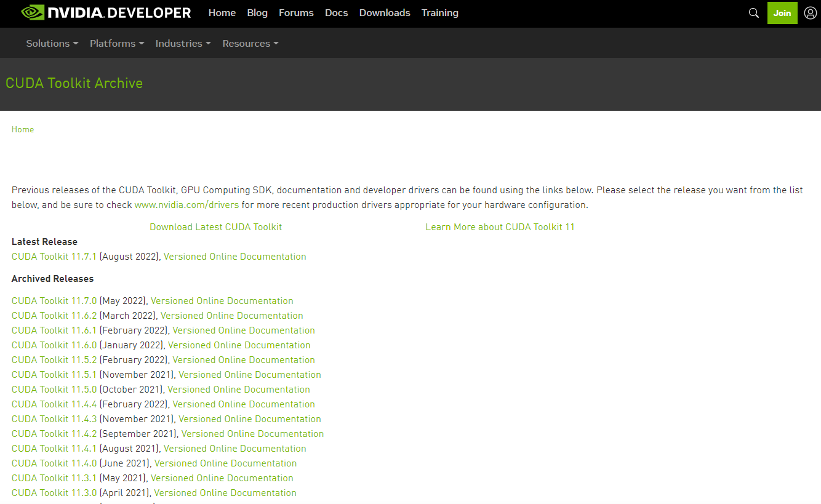This screenshot has width=821, height=504.
Task: Open CUDA Toolkit 11.6.1 link
Action: [x=54, y=330]
